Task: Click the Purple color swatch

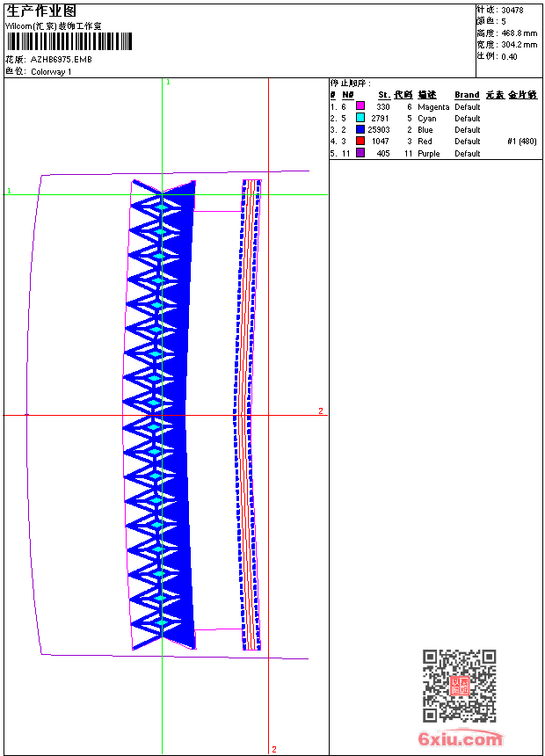Action: coord(360,153)
